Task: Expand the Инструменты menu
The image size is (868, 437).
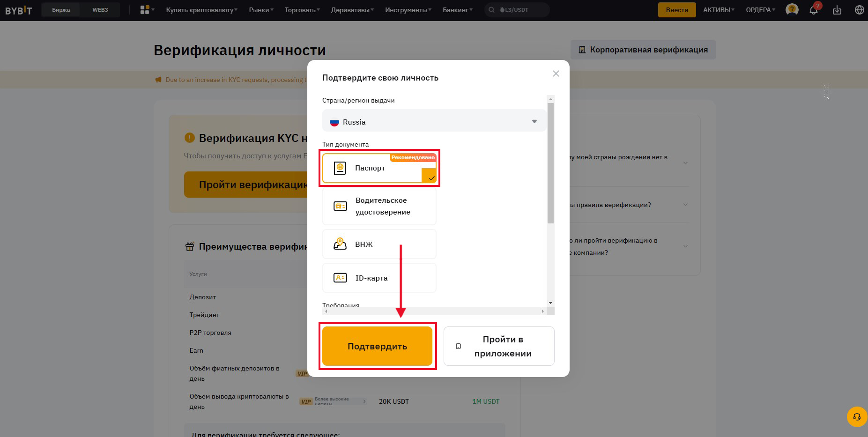Action: pos(408,10)
